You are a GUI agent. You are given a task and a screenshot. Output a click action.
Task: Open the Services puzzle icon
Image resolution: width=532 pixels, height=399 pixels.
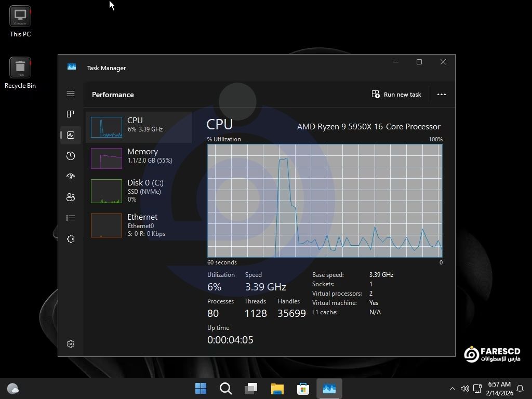click(71, 239)
